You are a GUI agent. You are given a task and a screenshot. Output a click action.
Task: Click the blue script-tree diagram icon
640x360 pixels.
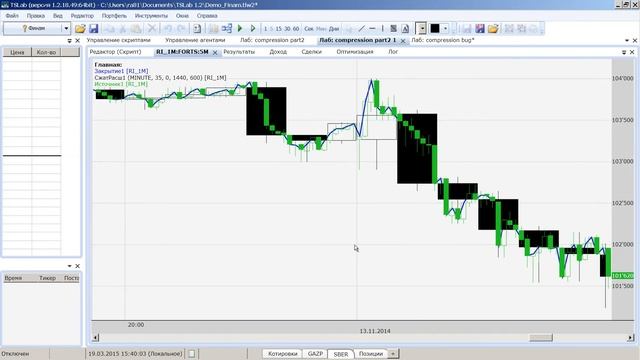click(227, 29)
